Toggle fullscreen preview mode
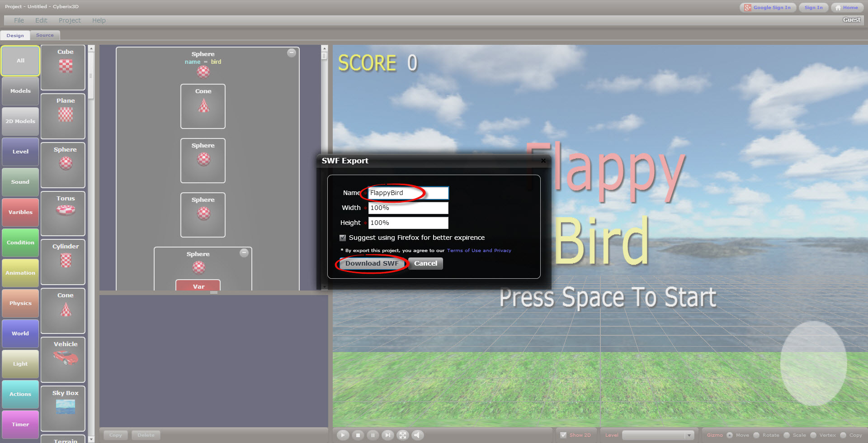 coord(403,435)
